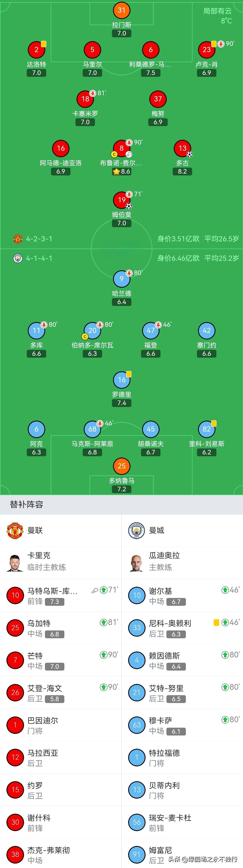Screen dimensions: 243x868
Task: Tap 曼联 team header in substitutes
Action: click(x=35, y=530)
